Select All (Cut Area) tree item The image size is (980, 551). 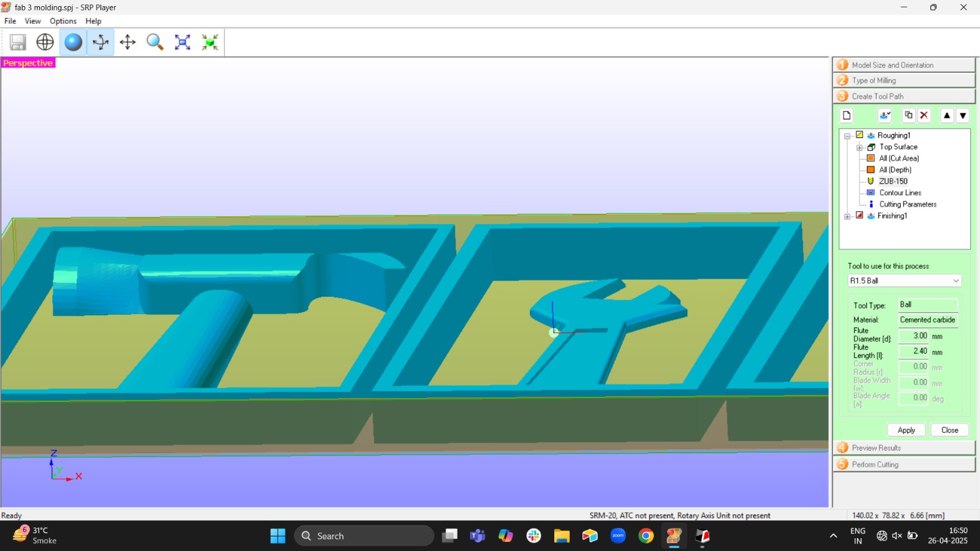[x=899, y=159]
